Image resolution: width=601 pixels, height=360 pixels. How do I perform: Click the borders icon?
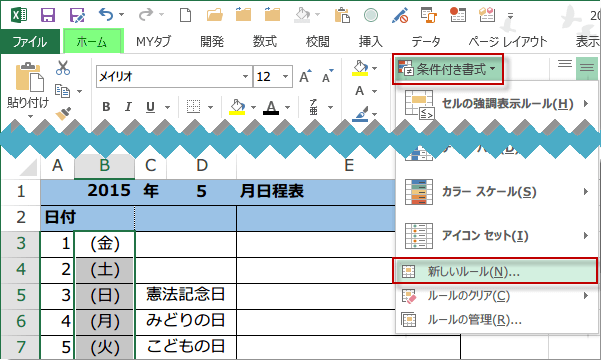point(193,107)
